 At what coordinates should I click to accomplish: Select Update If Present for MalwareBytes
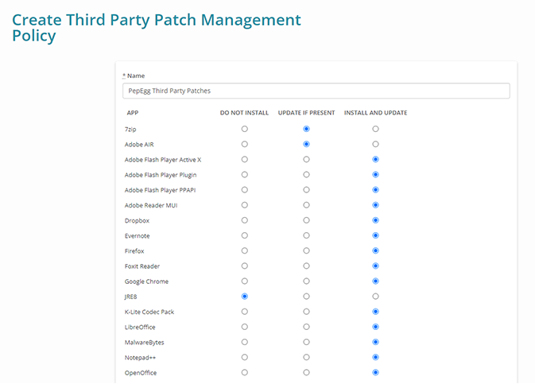click(x=306, y=342)
